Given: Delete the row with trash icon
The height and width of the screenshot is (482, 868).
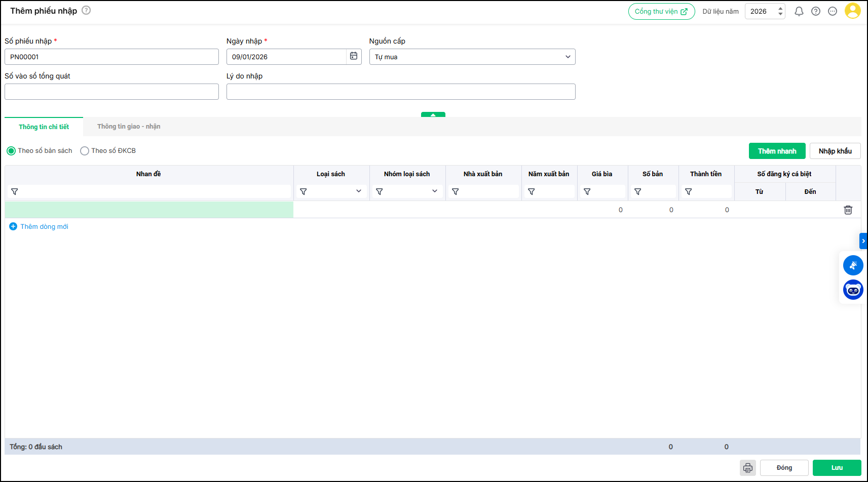Looking at the screenshot, I should (848, 210).
